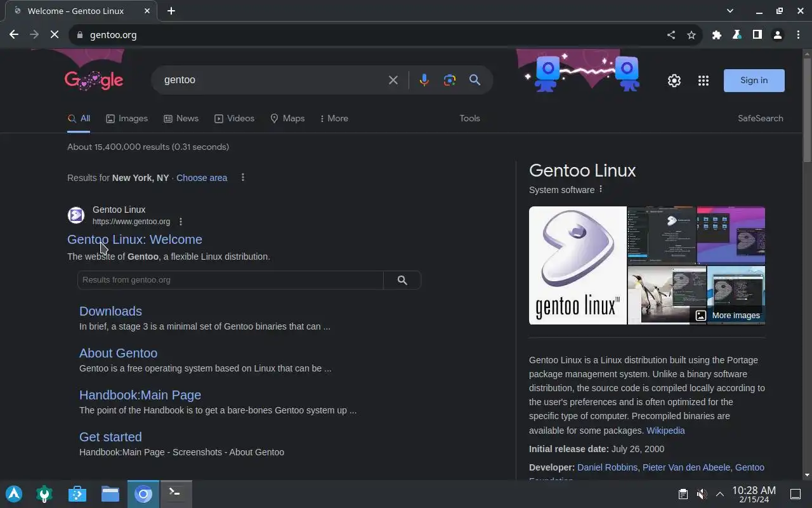Open the 10:28 AM clock calendar

click(x=754, y=494)
